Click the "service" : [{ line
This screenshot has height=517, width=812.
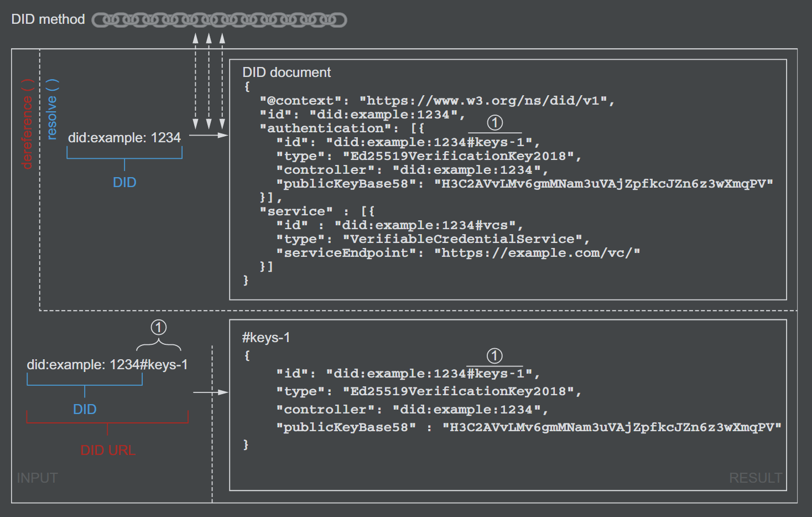point(317,211)
